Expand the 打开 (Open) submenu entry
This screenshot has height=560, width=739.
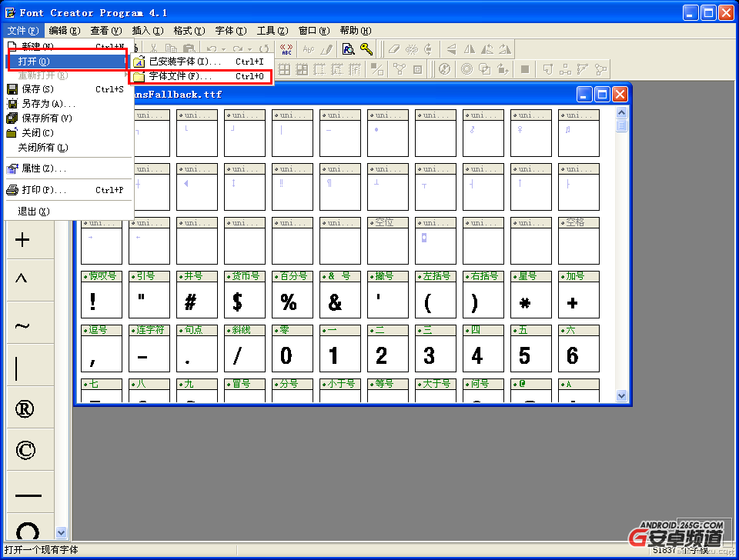point(68,62)
